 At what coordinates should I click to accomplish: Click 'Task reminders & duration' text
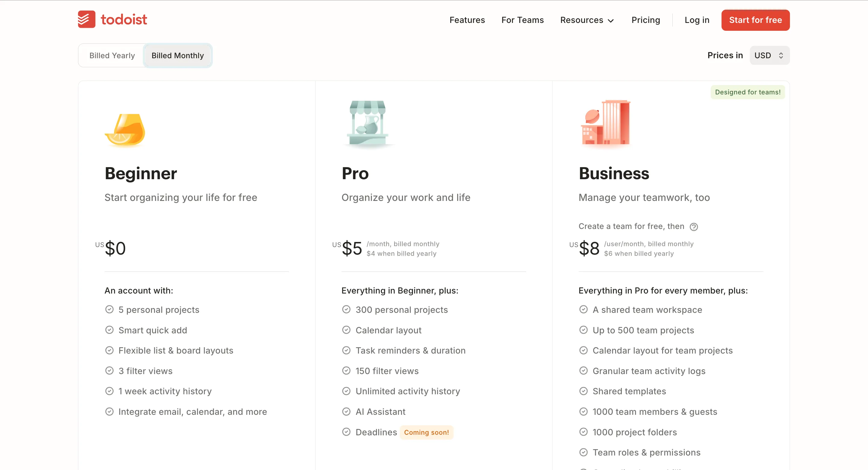pos(410,350)
